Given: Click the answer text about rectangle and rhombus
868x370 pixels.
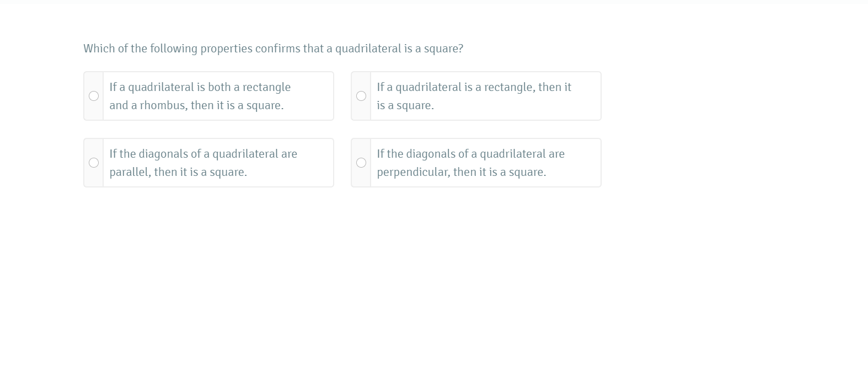Looking at the screenshot, I should pos(200,96).
